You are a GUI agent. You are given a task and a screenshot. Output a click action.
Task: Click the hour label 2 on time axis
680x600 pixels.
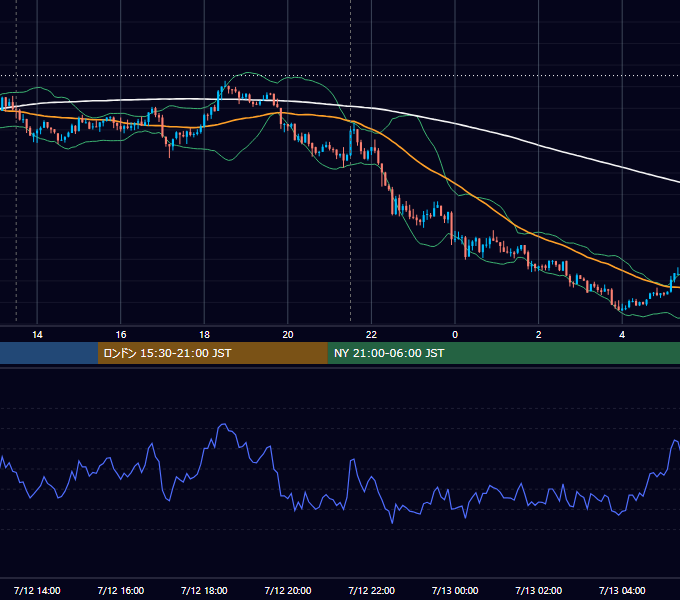point(539,335)
